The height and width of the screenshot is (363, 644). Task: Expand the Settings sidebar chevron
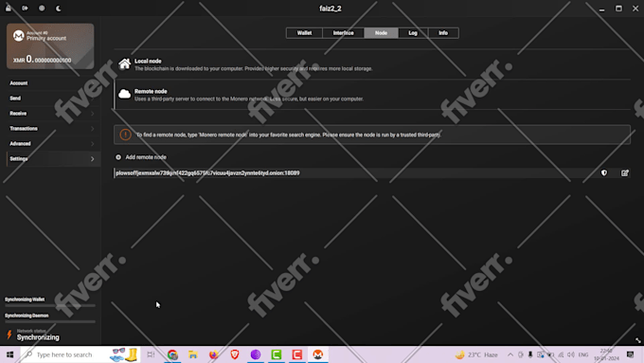point(92,158)
